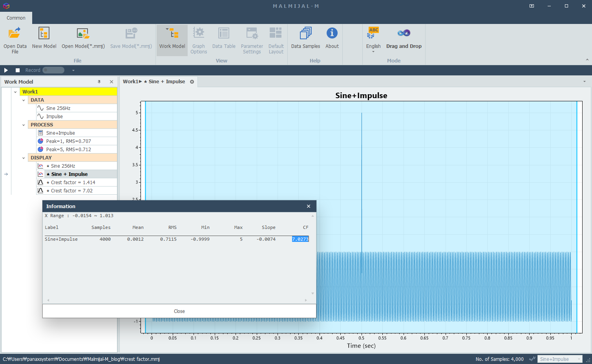Click the curve icon beside Crest factor = 7.02
Image resolution: width=592 pixels, height=364 pixels.
point(40,191)
